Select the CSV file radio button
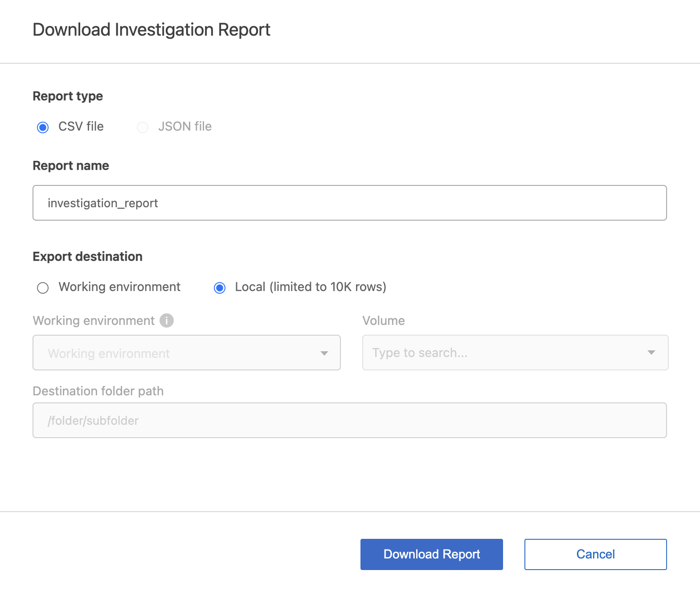700x595 pixels. point(43,127)
